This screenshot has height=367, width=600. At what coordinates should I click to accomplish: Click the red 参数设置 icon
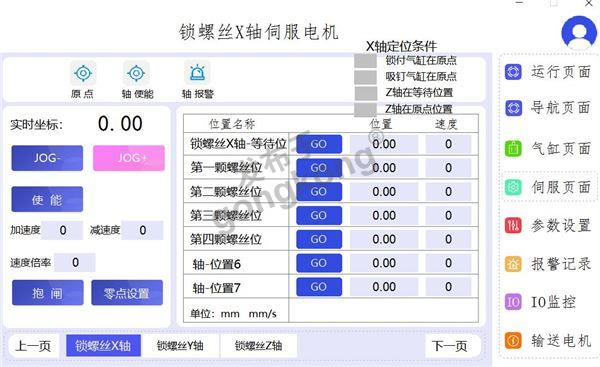tap(513, 225)
